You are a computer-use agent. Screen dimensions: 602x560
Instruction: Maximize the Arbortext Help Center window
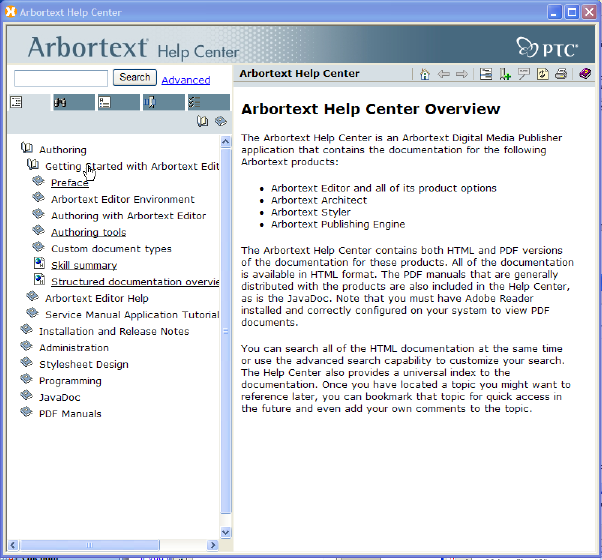click(572, 12)
